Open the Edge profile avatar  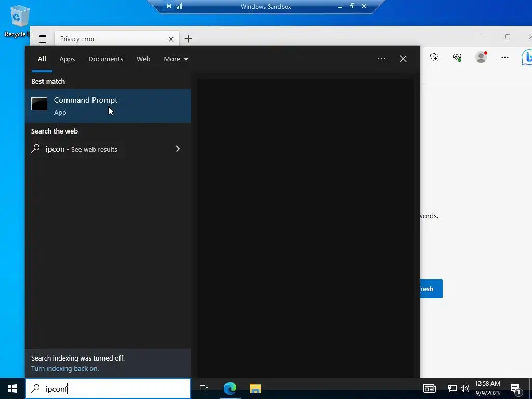click(481, 57)
